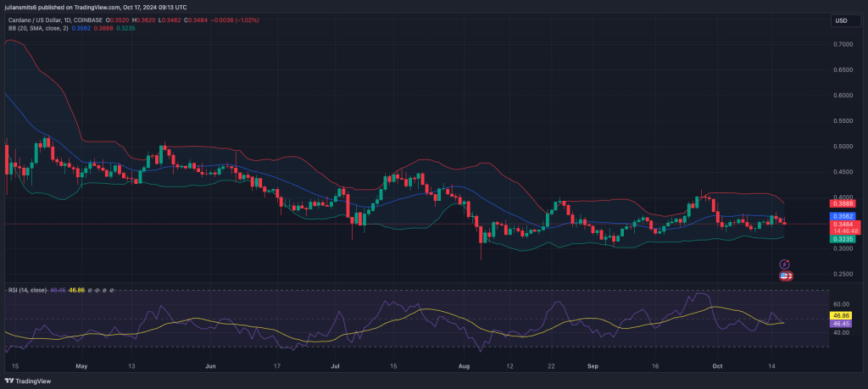The image size is (868, 389).
Task: Click the Jun label on time axis
Action: click(211, 366)
